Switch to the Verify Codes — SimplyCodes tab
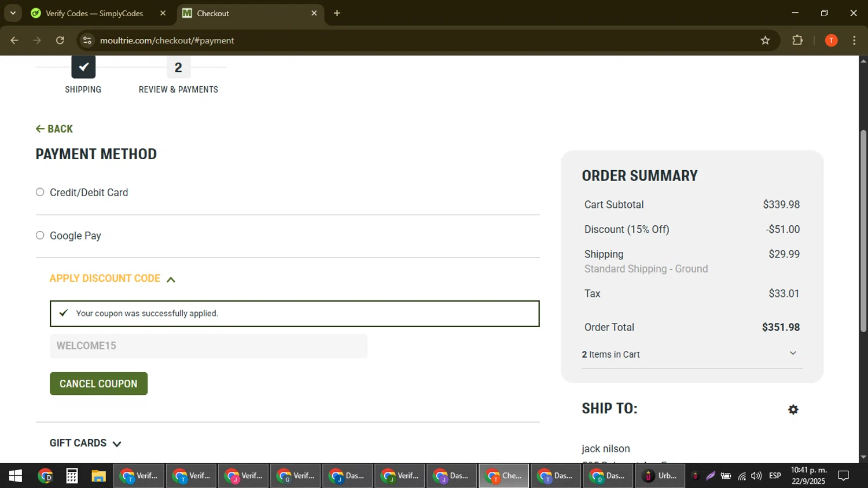The image size is (868, 488). click(94, 13)
